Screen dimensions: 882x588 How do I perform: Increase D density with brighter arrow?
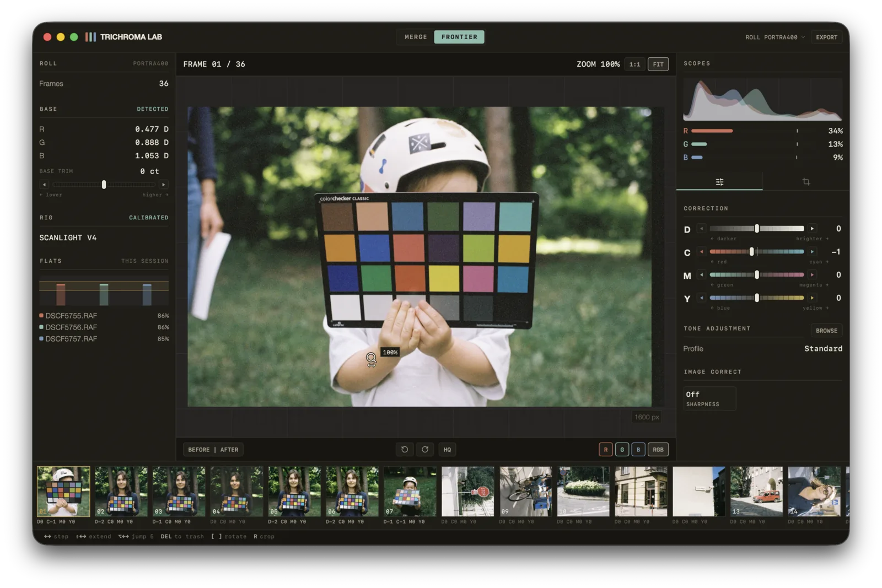[x=812, y=229]
